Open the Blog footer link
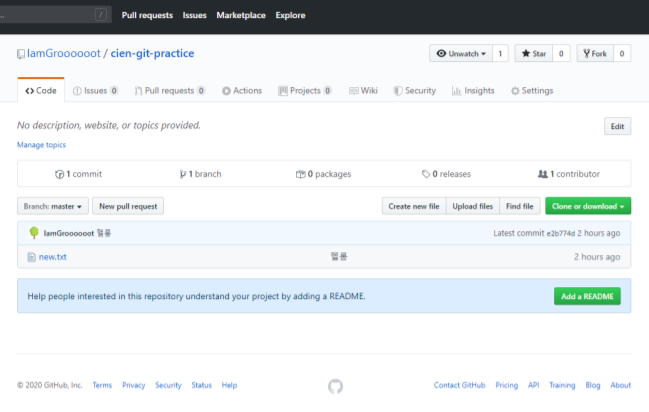 (x=593, y=385)
